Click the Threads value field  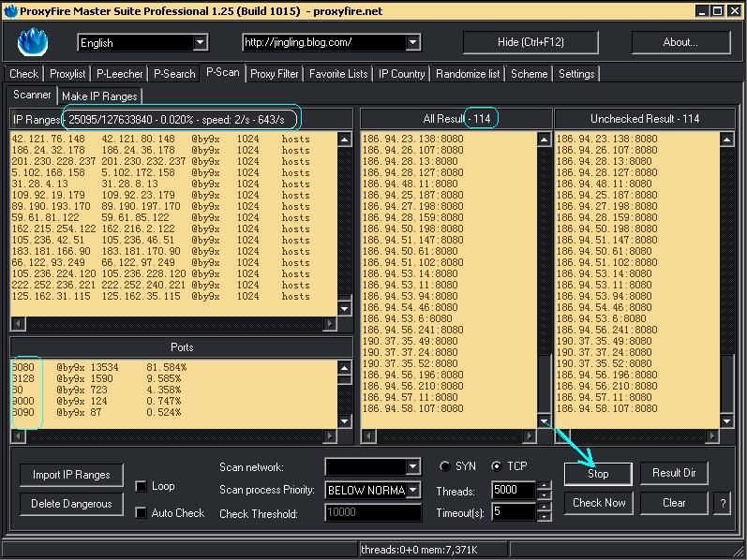point(514,490)
